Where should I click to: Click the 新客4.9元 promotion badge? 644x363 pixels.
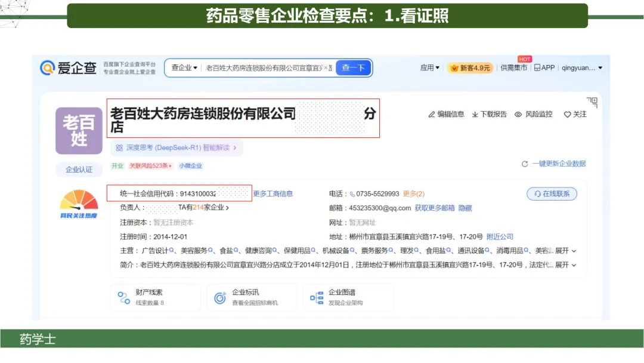pos(470,68)
